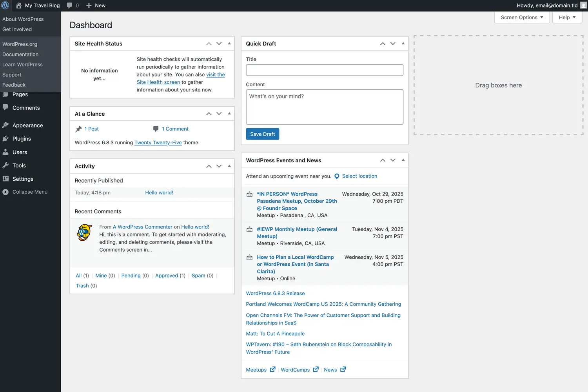
Task: Toggle the Activity panel
Action: click(x=229, y=166)
